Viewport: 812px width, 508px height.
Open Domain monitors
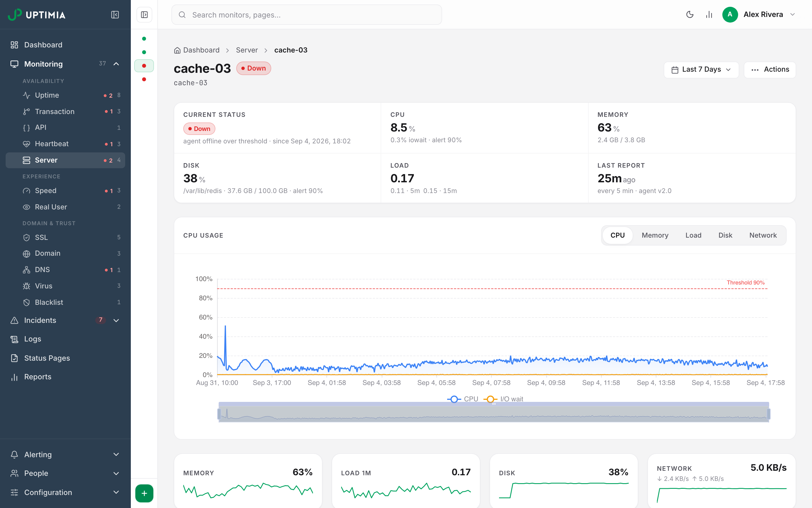coord(65,253)
